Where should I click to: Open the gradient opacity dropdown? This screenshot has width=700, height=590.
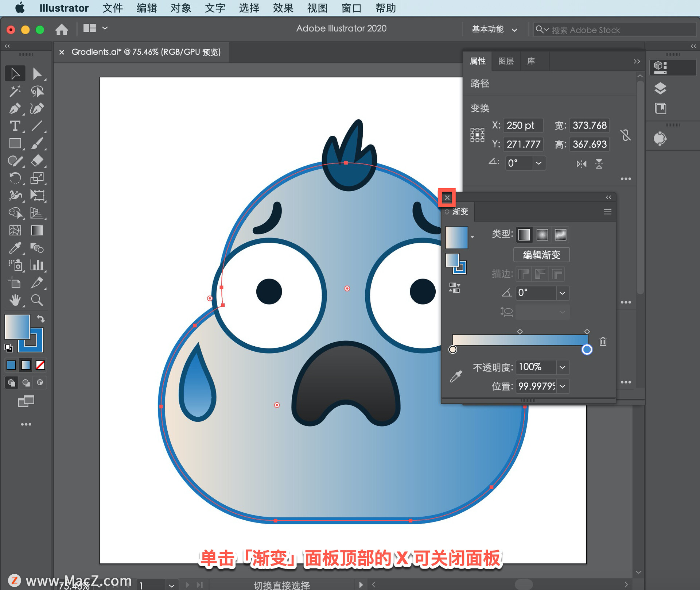point(563,367)
